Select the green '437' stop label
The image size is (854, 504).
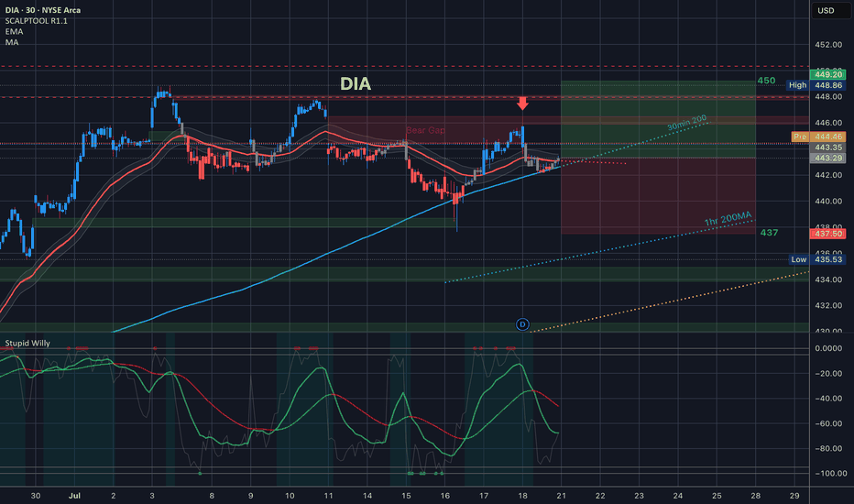coord(769,233)
